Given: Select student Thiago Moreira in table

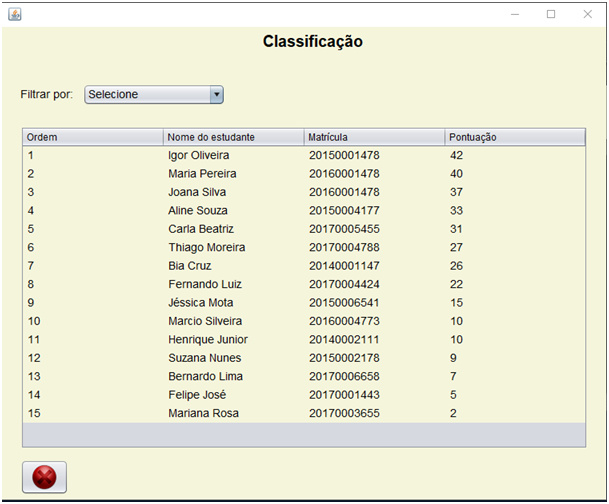Looking at the screenshot, I should 304,247.
